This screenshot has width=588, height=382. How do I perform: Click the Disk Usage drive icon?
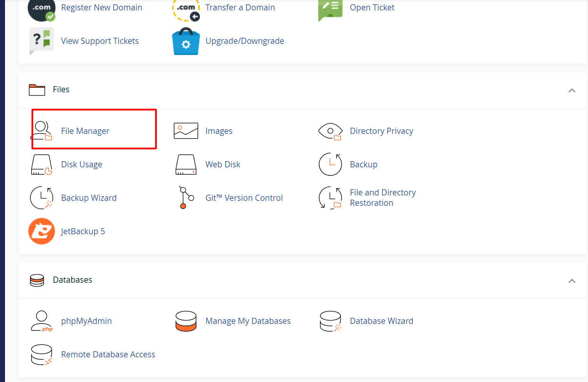42,164
